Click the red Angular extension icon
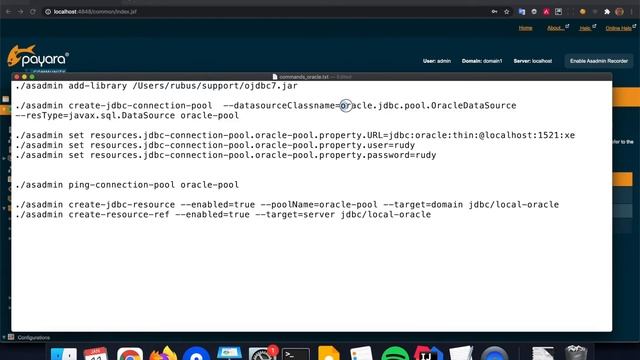Screen dimensions: 640x360 pos(546,12)
